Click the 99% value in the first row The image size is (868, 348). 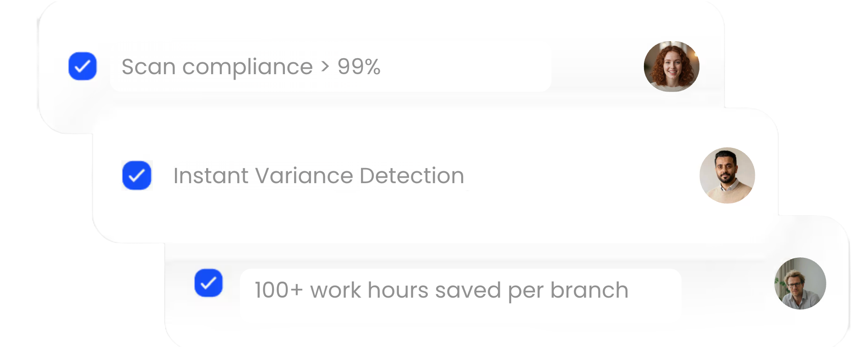coord(359,67)
